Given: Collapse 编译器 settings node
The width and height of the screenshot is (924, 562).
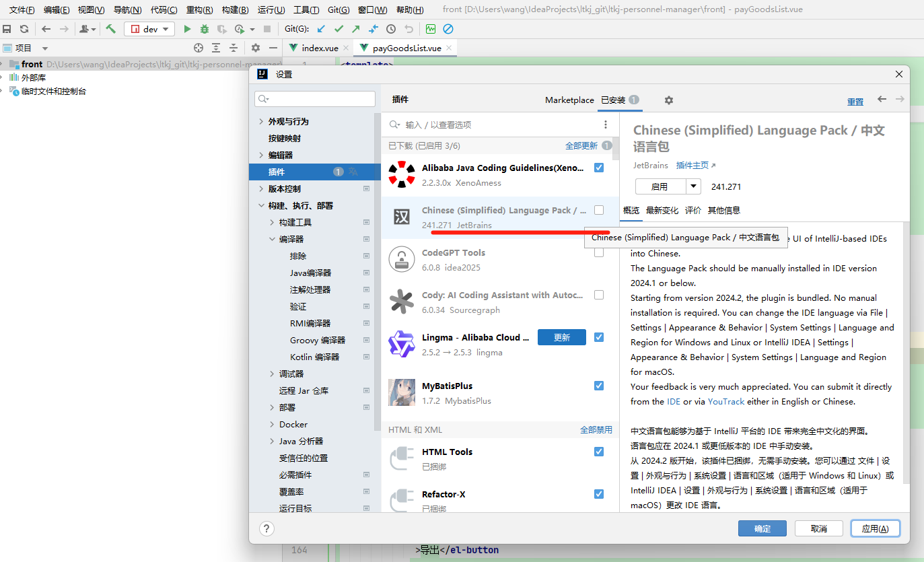Looking at the screenshot, I should pos(272,240).
